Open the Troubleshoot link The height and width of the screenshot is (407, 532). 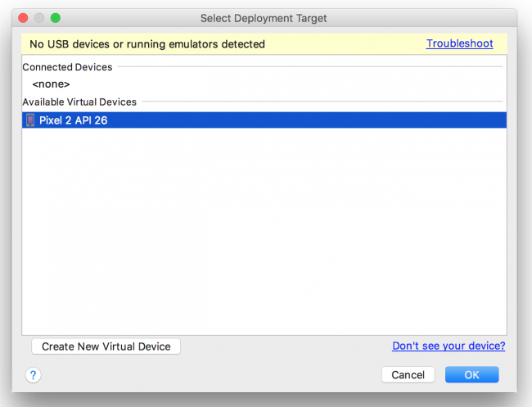(x=459, y=43)
